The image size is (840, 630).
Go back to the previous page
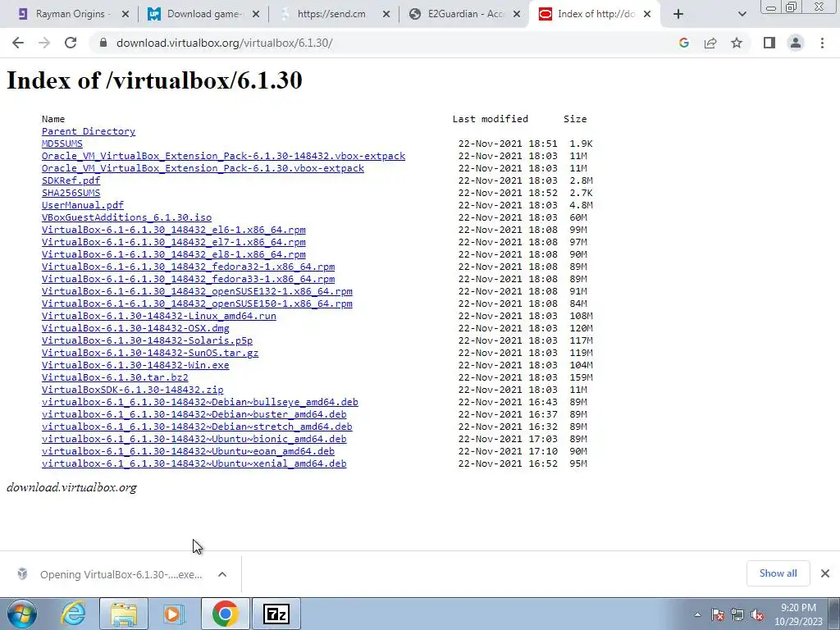pyautogui.click(x=18, y=43)
